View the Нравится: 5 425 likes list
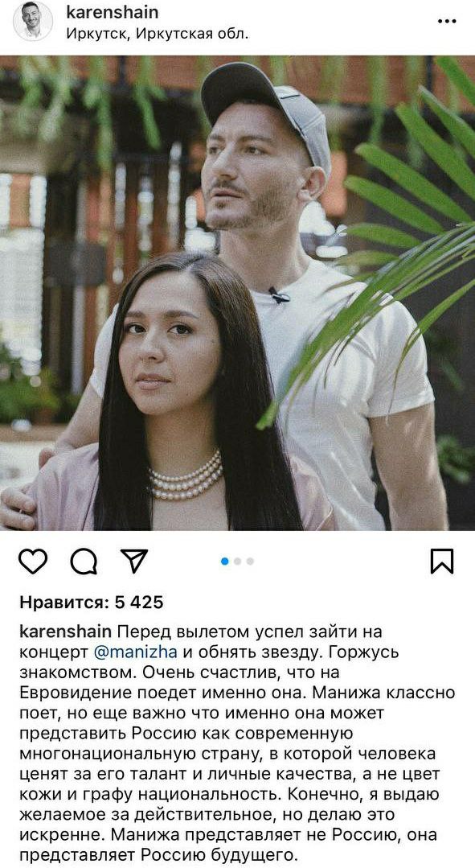The image size is (475, 868). [x=92, y=603]
